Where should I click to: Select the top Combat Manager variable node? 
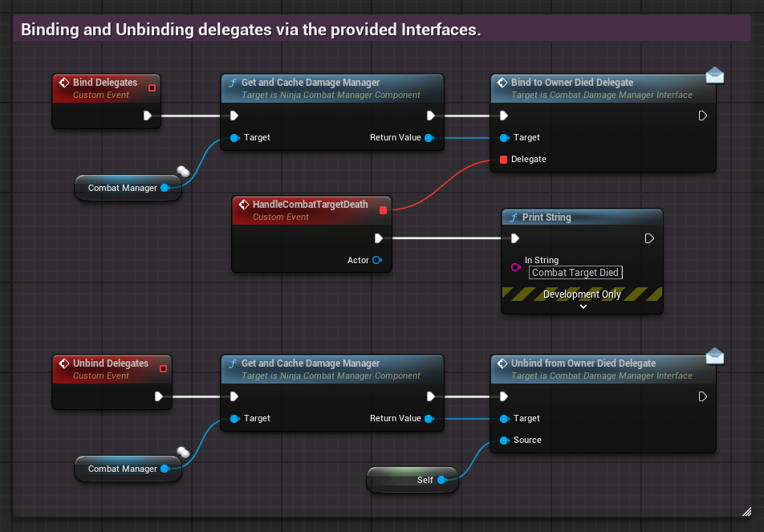[128, 188]
